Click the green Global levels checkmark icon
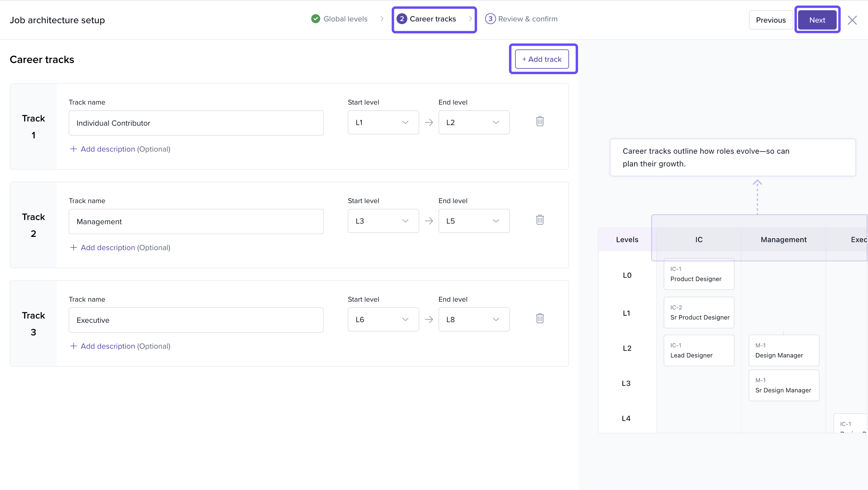This screenshot has width=868, height=490. coord(315,19)
